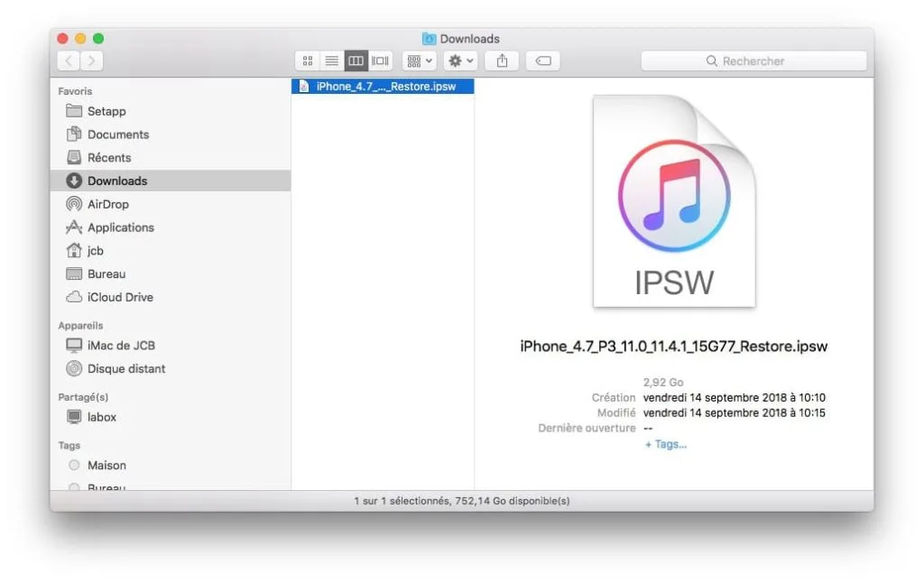This screenshot has width=924, height=583.
Task: Click the Partagé(s) section header
Action: [83, 397]
